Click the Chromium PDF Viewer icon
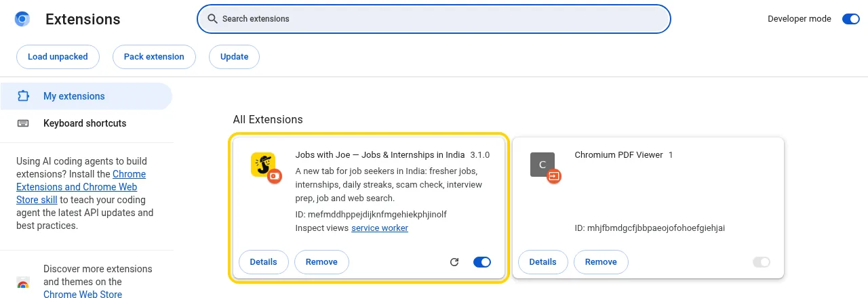This screenshot has width=868, height=298. pyautogui.click(x=542, y=165)
